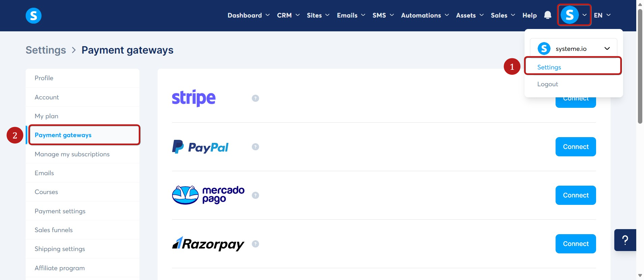Open Account in settings sidebar
This screenshot has height=280, width=644.
tap(82, 97)
